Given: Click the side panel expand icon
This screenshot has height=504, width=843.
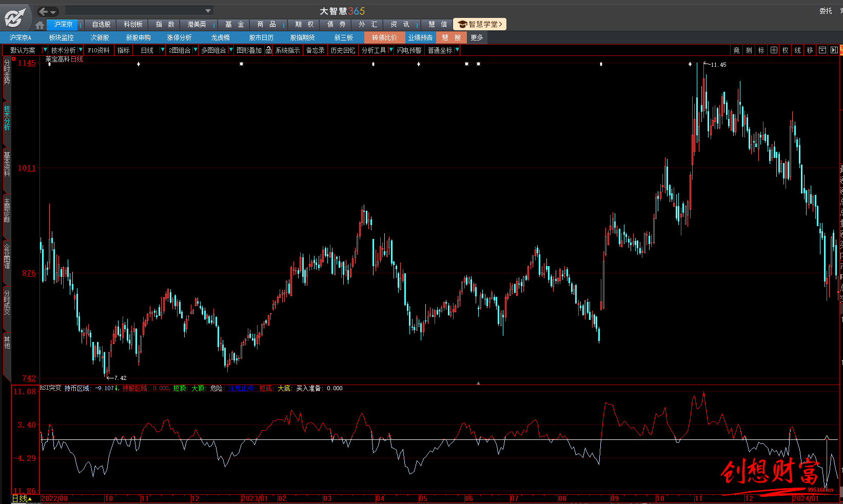Looking at the screenshot, I should (834, 50).
